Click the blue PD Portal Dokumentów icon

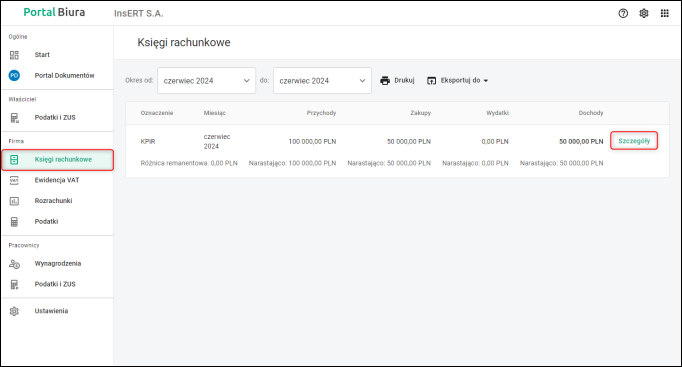click(14, 75)
